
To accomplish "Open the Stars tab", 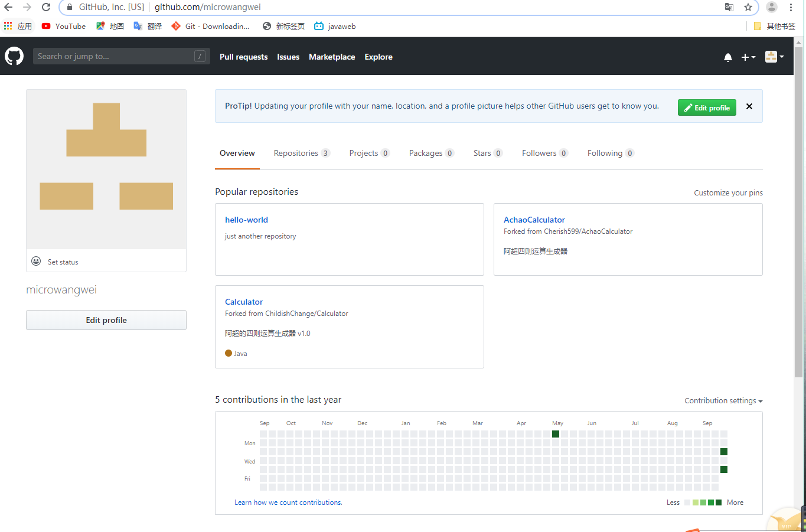I will [x=487, y=153].
